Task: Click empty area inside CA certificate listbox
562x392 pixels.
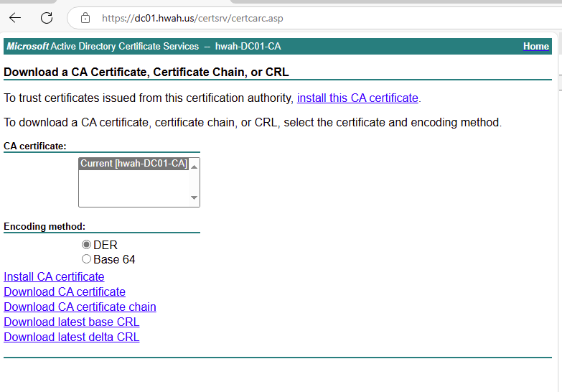Action: (133, 190)
